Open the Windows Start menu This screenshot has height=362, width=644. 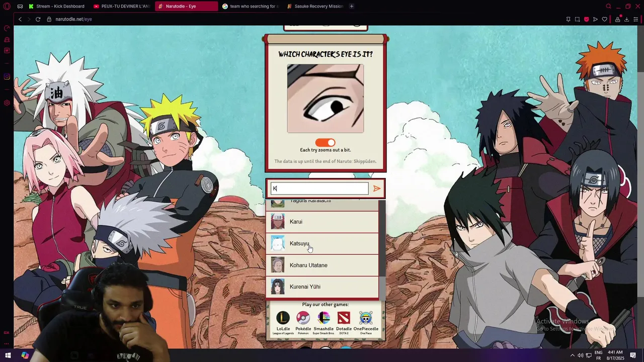8,355
